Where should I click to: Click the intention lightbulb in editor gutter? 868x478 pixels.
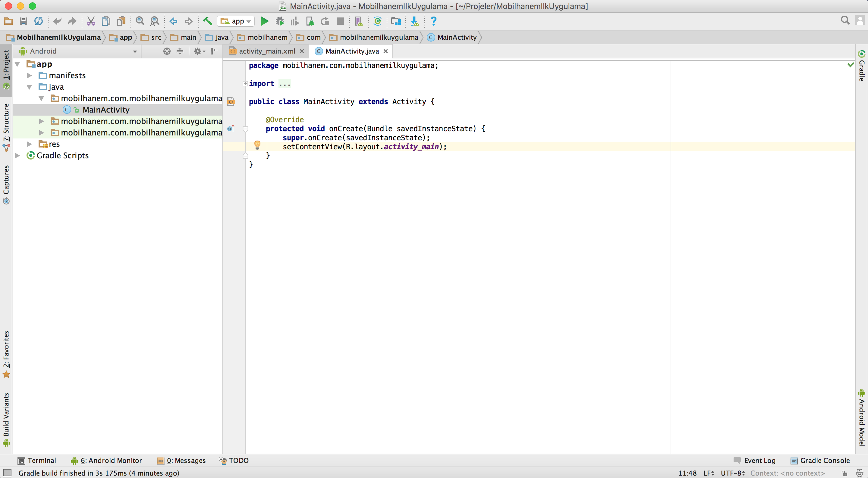coord(257,145)
